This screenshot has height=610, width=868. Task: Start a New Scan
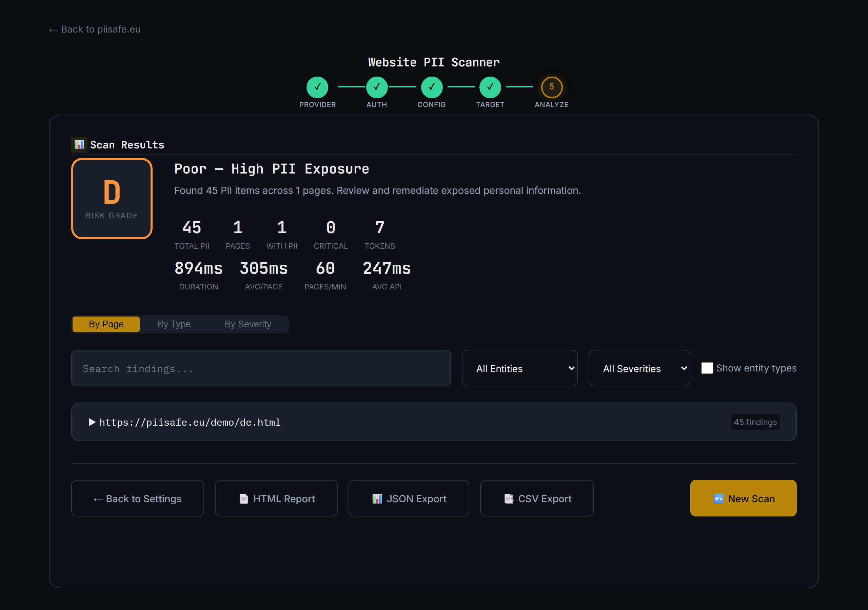coord(743,499)
